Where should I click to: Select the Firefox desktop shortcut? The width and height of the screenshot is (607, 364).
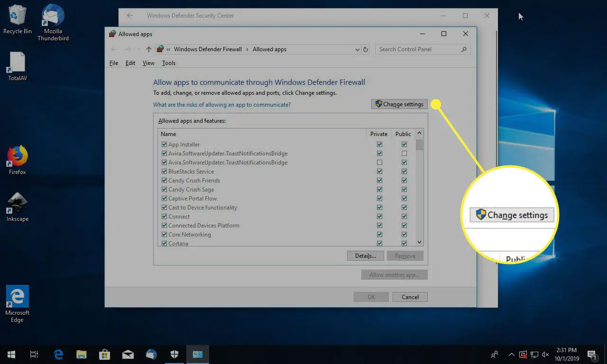18,160
